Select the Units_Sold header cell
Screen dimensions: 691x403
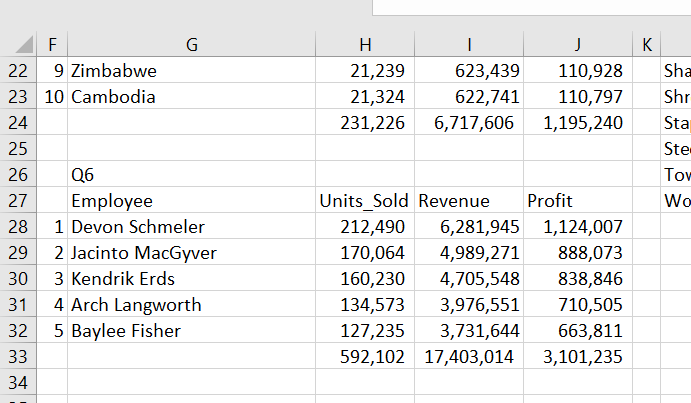tap(364, 201)
